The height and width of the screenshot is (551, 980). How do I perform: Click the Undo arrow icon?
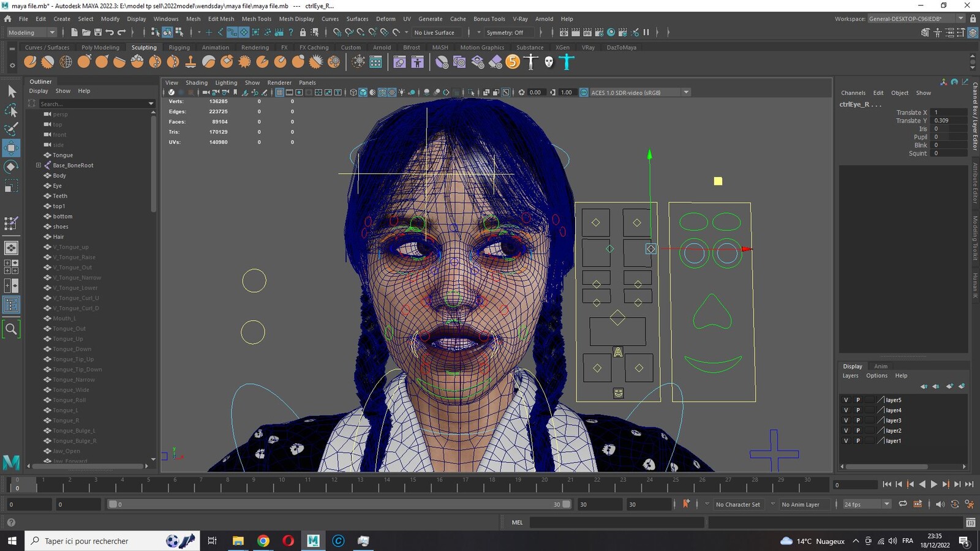point(110,32)
